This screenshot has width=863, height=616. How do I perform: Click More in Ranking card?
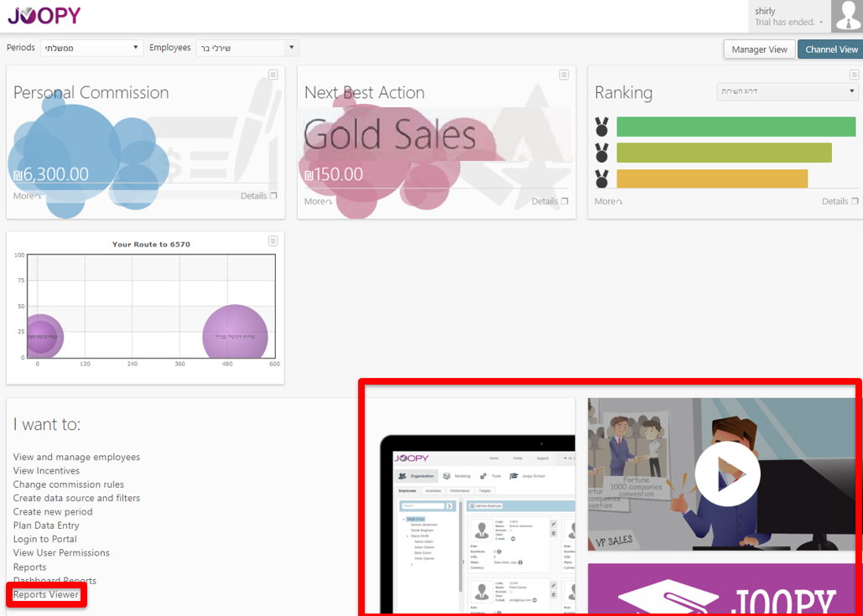[x=608, y=201]
